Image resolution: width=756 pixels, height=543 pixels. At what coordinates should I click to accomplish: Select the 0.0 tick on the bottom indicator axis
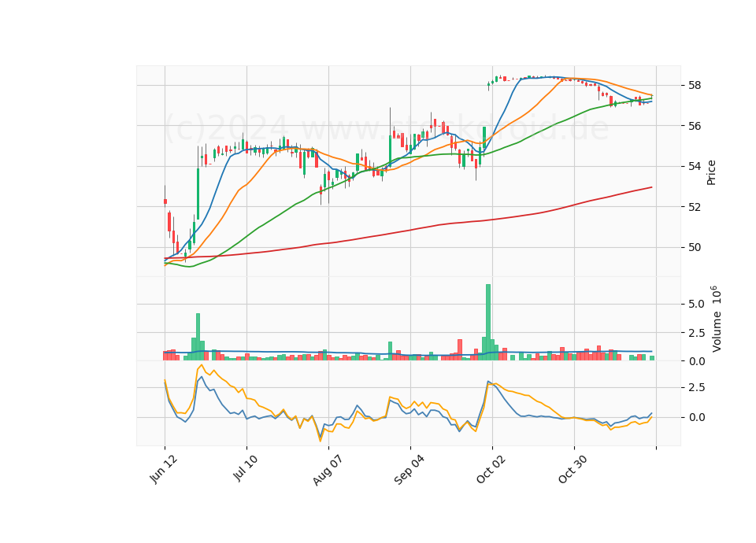pos(696,417)
